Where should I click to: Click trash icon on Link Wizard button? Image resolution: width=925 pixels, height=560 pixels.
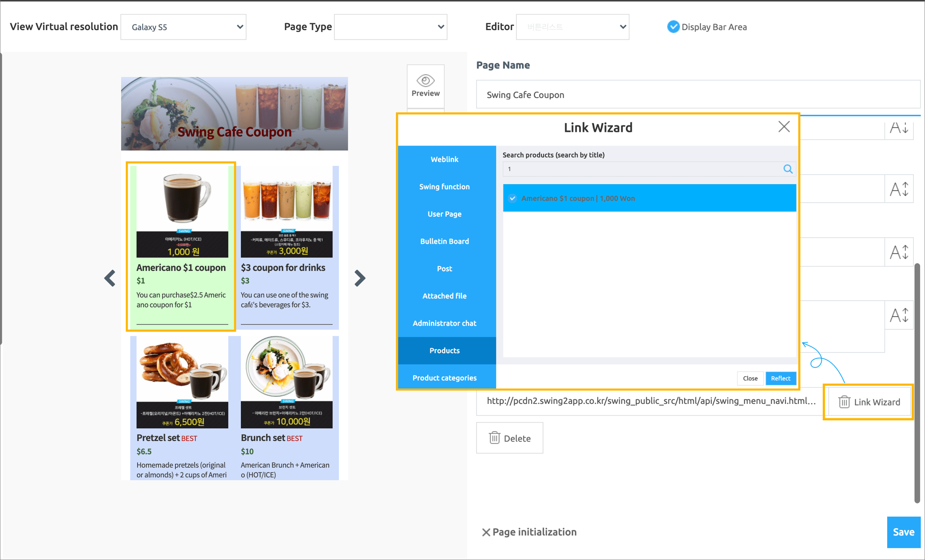coord(844,402)
